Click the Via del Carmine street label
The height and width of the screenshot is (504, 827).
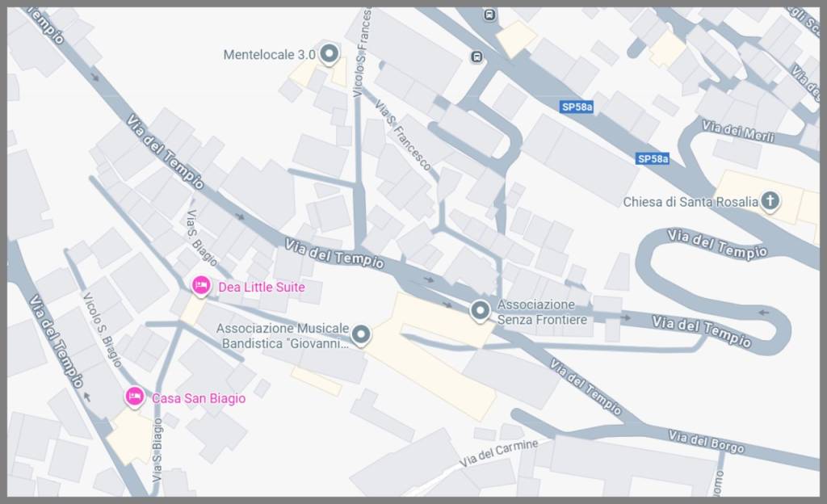(x=498, y=453)
